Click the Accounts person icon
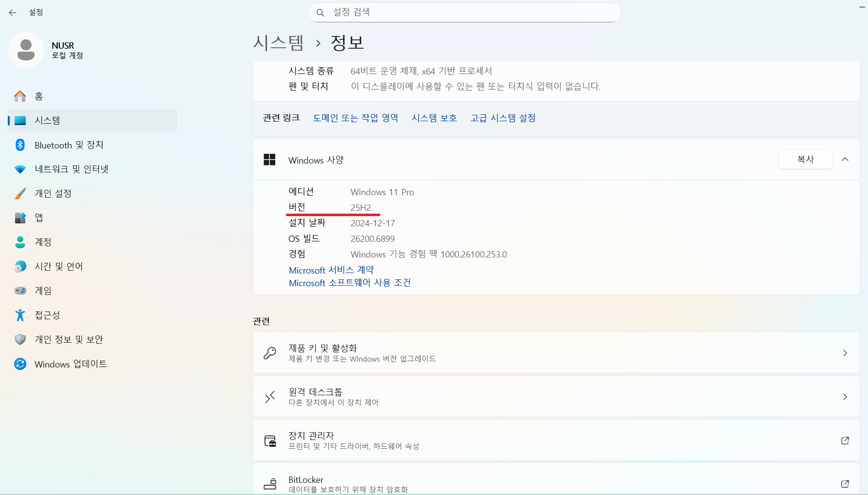 pos(20,242)
